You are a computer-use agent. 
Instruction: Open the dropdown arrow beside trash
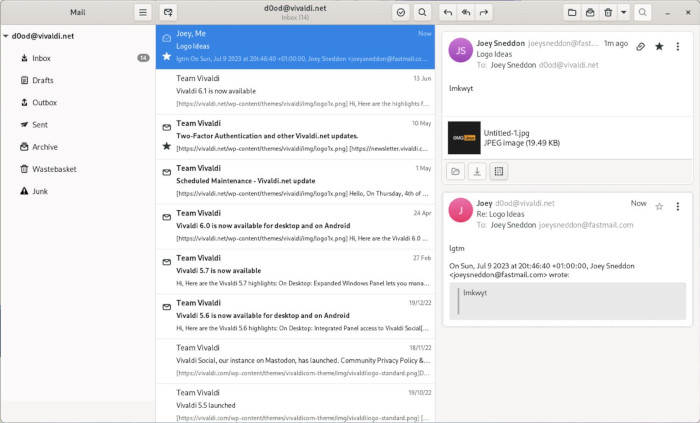[x=623, y=12]
